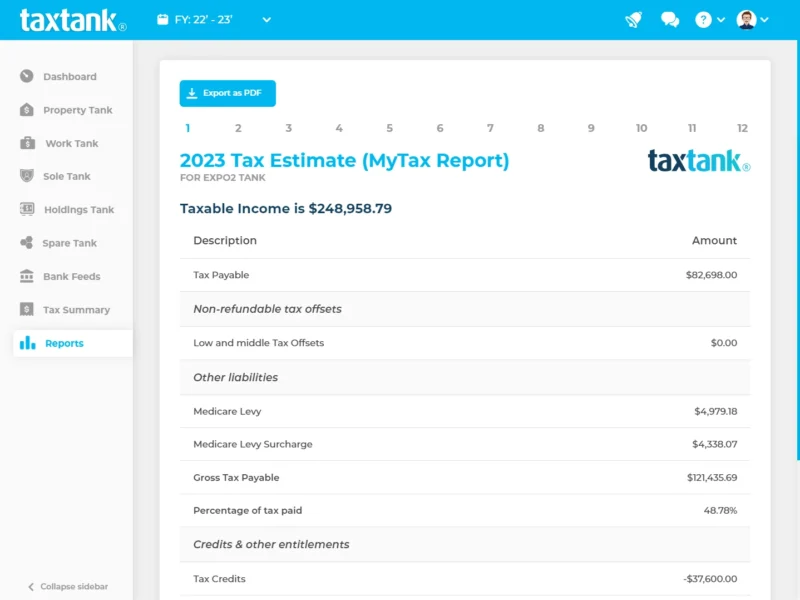Open the Bank Feeds section
800x600 pixels.
point(25,276)
